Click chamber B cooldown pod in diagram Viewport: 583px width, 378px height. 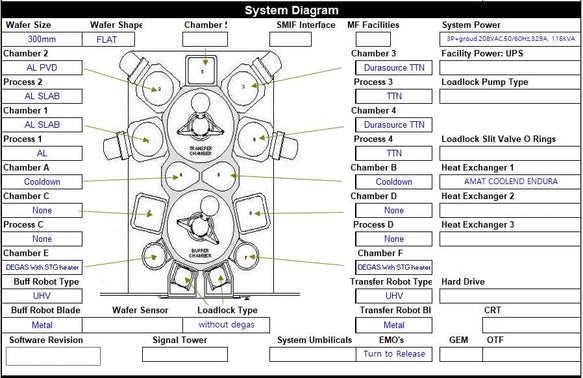click(219, 177)
